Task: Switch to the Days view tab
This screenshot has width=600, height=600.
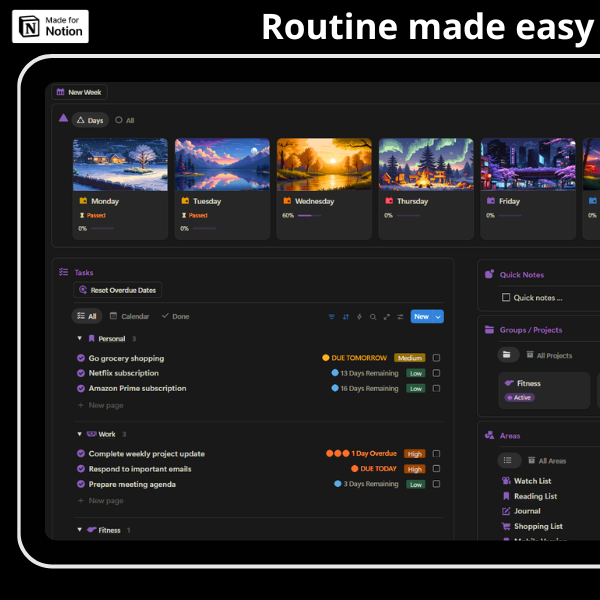Action: click(90, 120)
